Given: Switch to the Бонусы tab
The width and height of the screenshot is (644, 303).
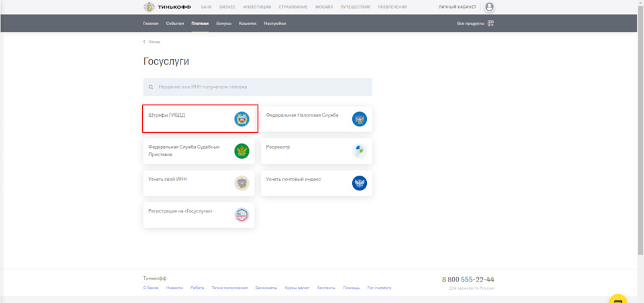Looking at the screenshot, I should (224, 23).
